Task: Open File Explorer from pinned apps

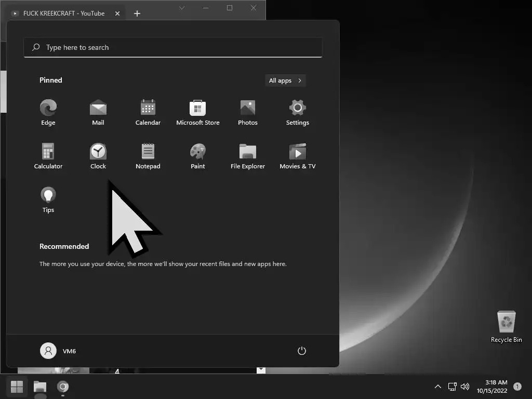Action: pos(248,156)
